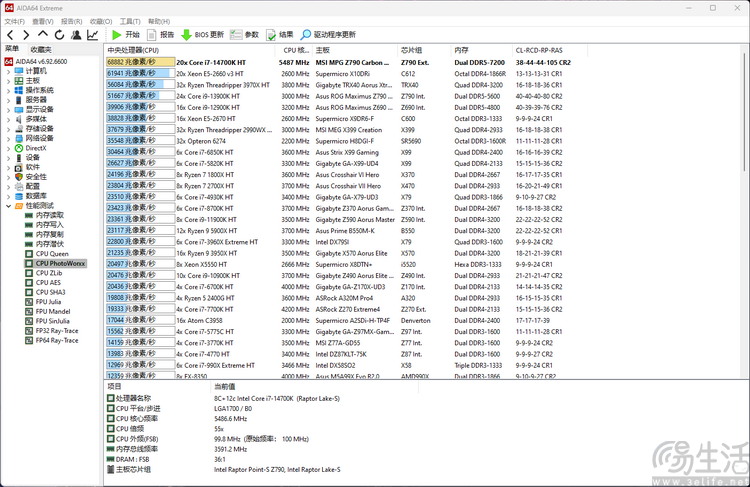Open the 帮助(H) menu
Screen dimensions: 750x487
[x=159, y=21]
